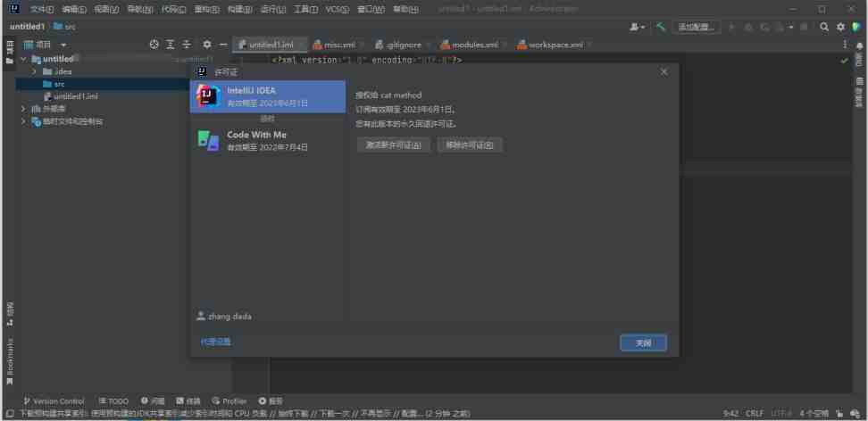Open Structure tool window on left sidebar

coord(10,314)
